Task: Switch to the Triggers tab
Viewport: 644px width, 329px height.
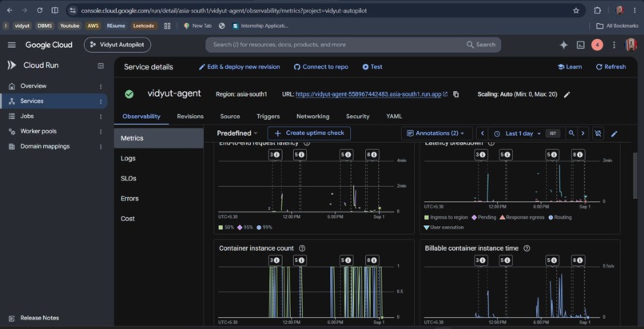Action: click(x=268, y=116)
